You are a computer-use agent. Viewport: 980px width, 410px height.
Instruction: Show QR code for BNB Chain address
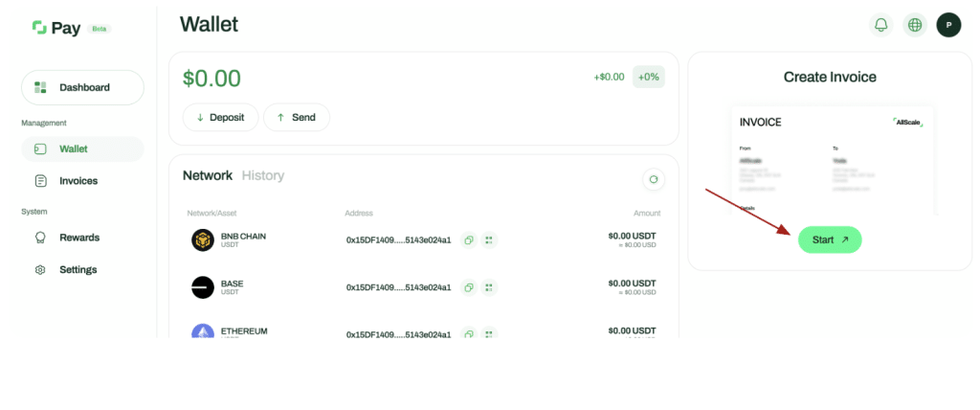488,240
